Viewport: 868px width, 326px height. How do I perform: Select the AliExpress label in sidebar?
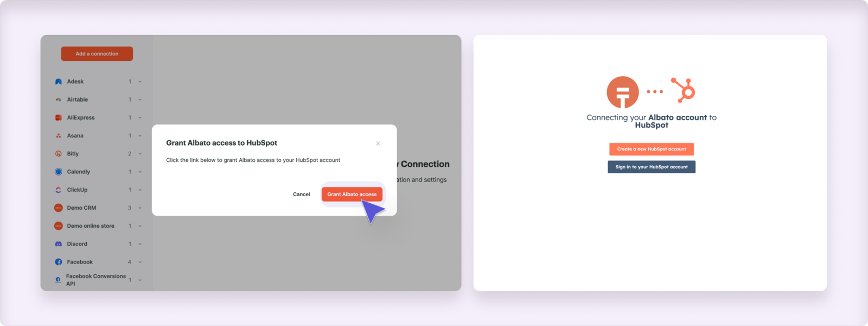[x=81, y=117]
